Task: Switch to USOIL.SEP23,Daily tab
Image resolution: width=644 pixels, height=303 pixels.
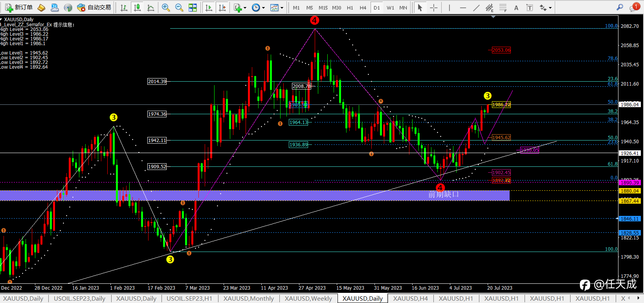Action: coord(79,298)
